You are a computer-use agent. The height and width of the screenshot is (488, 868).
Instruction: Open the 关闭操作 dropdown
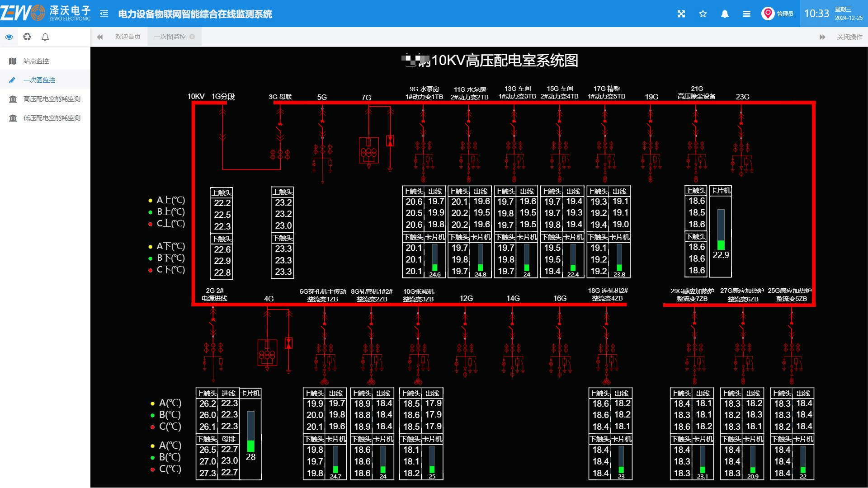(x=849, y=37)
